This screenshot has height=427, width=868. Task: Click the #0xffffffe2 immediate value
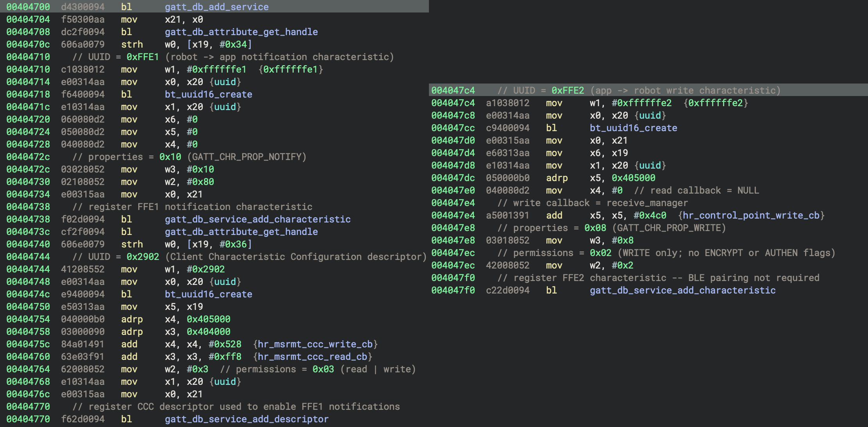pyautogui.click(x=641, y=103)
